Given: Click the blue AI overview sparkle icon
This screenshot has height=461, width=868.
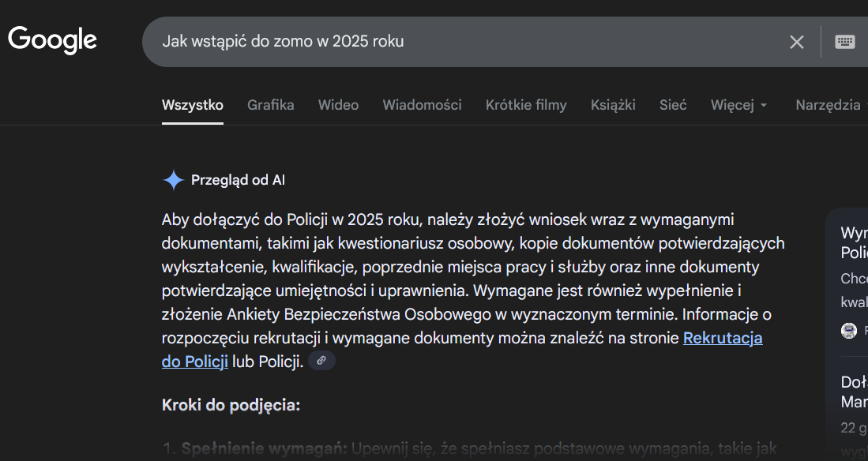Looking at the screenshot, I should pos(173,180).
